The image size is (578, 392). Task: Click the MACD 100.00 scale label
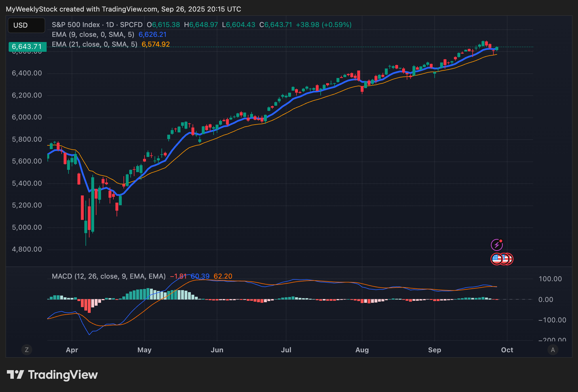click(550, 279)
